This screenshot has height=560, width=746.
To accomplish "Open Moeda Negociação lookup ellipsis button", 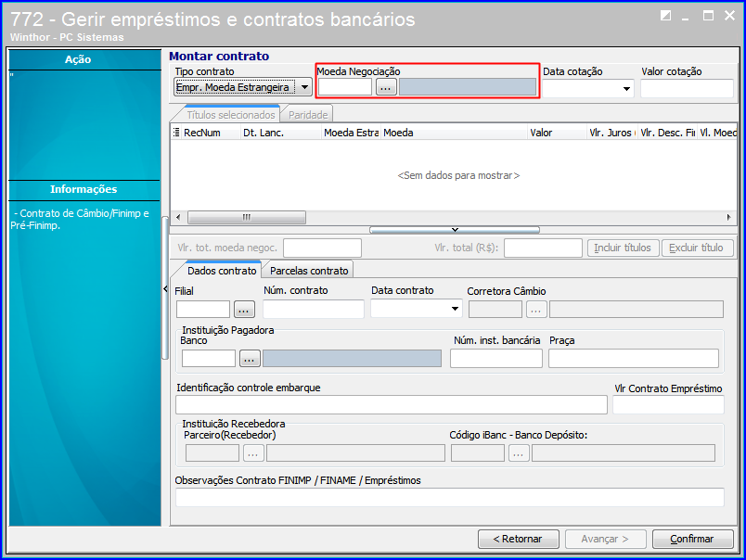I will pos(386,87).
